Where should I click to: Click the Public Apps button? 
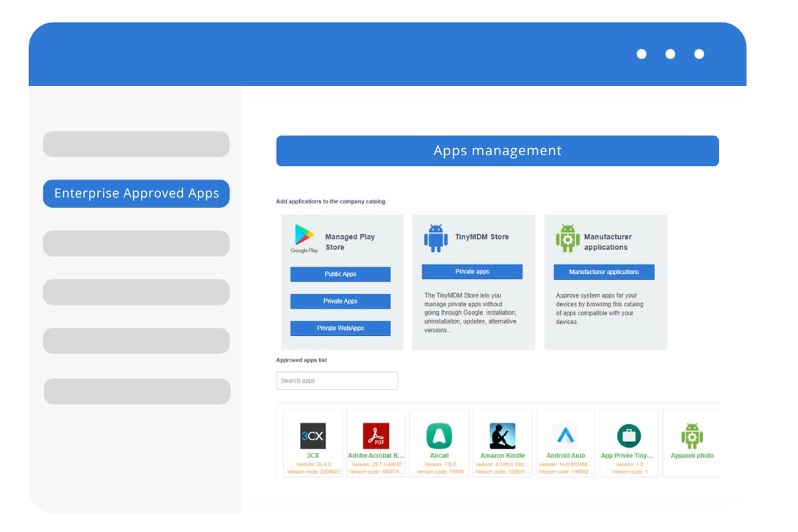340,274
